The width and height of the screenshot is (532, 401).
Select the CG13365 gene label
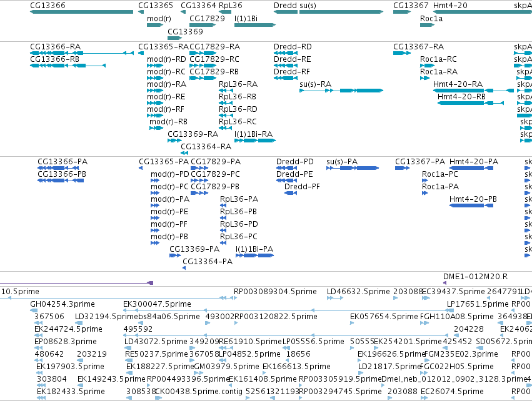point(156,6)
